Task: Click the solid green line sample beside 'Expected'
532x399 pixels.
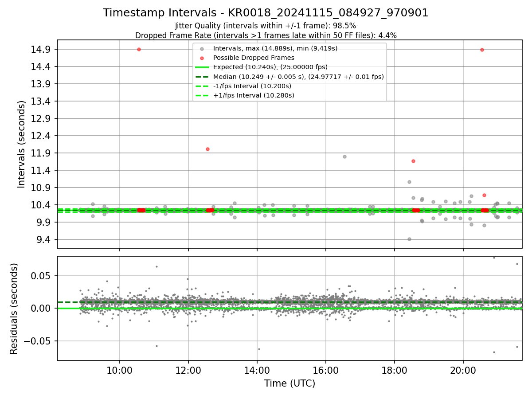Action: pos(202,67)
